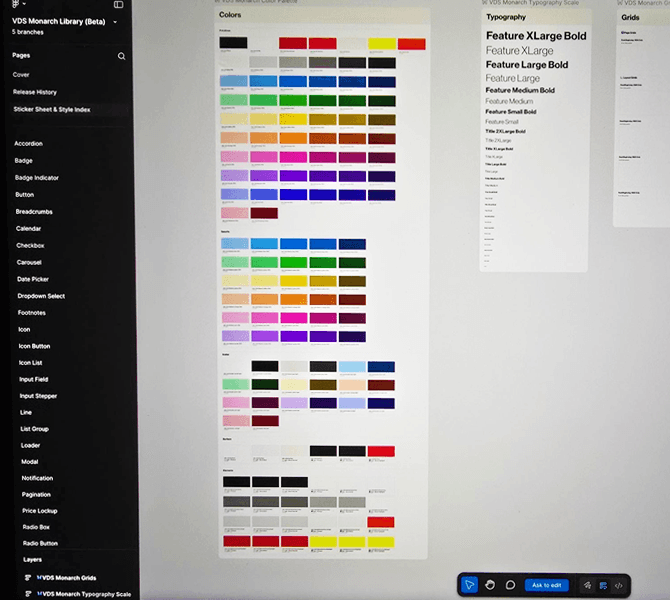Open the Pagination page
The height and width of the screenshot is (600, 670).
(x=36, y=494)
